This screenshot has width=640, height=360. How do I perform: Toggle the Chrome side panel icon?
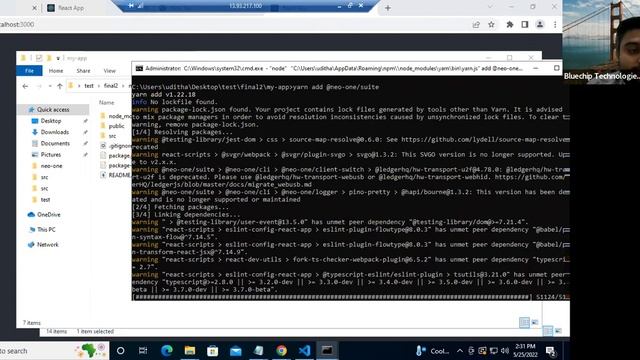tap(525, 25)
